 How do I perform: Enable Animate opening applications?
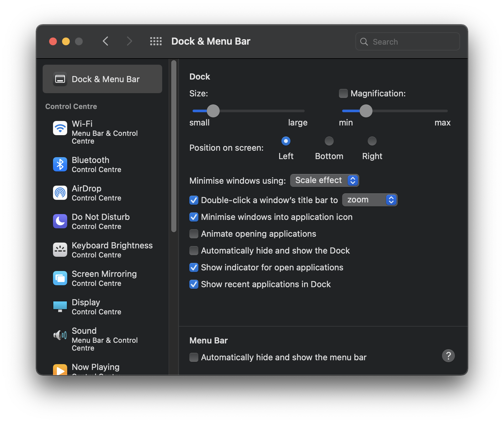tap(194, 234)
